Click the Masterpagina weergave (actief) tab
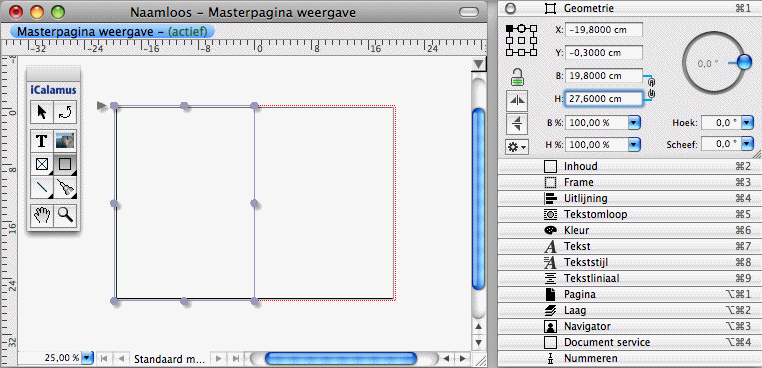This screenshot has width=762, height=368. [x=112, y=32]
